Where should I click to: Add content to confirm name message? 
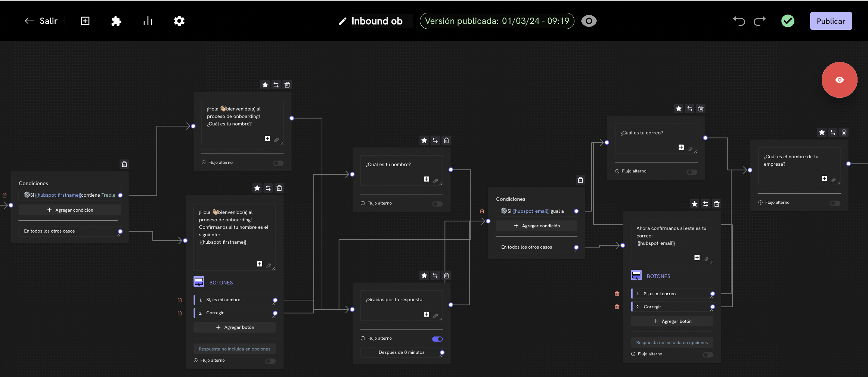[260, 264]
